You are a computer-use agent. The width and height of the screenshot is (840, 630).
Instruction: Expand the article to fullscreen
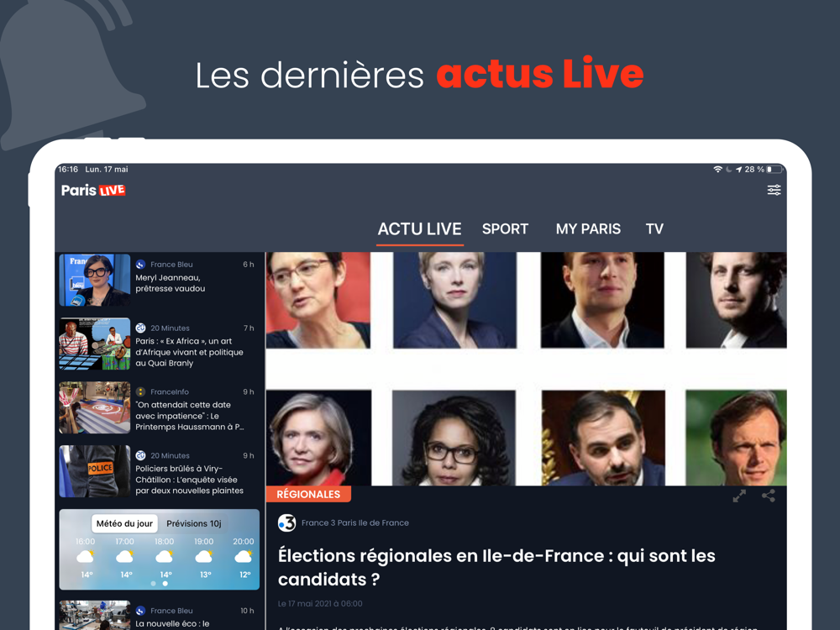739,496
